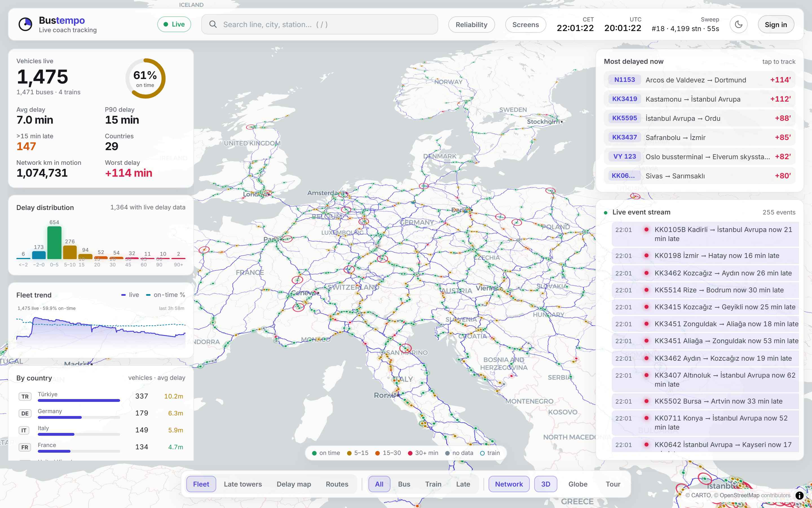Track delayed coach KK3437 to İzmir

click(700, 137)
